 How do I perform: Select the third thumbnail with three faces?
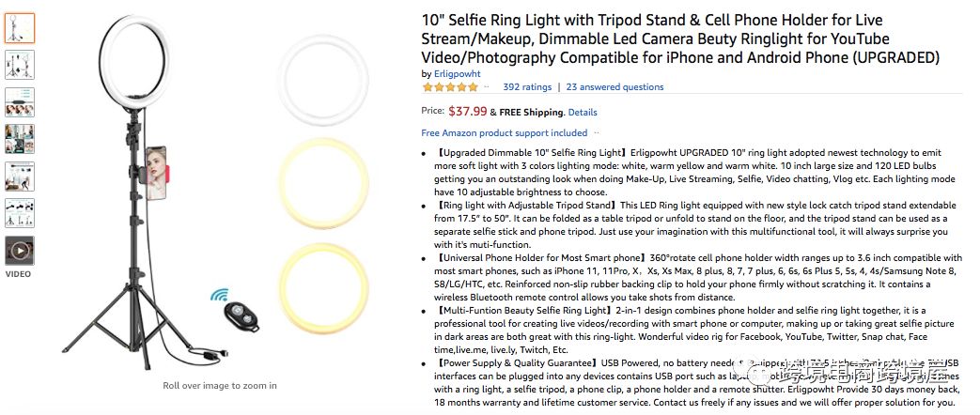20,102
